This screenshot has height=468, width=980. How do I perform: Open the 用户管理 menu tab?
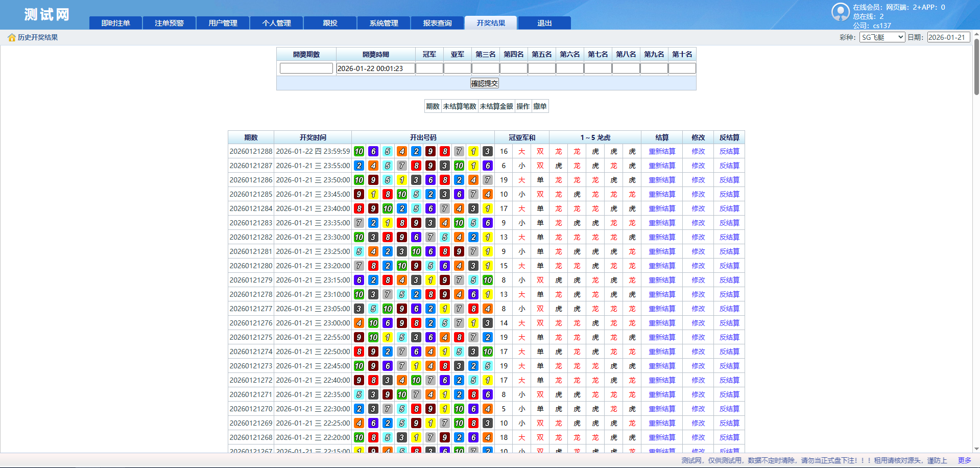pyautogui.click(x=223, y=23)
